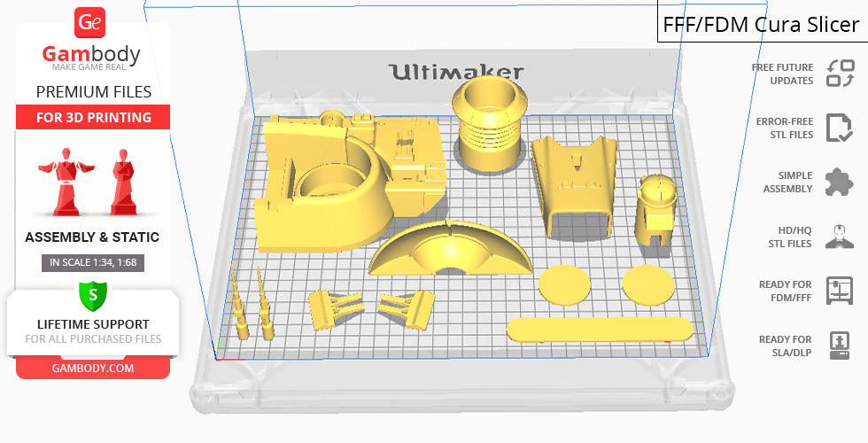Viewport: 868px width, 443px height.
Task: Click the Ultimaker text on back wall
Action: [x=456, y=72]
